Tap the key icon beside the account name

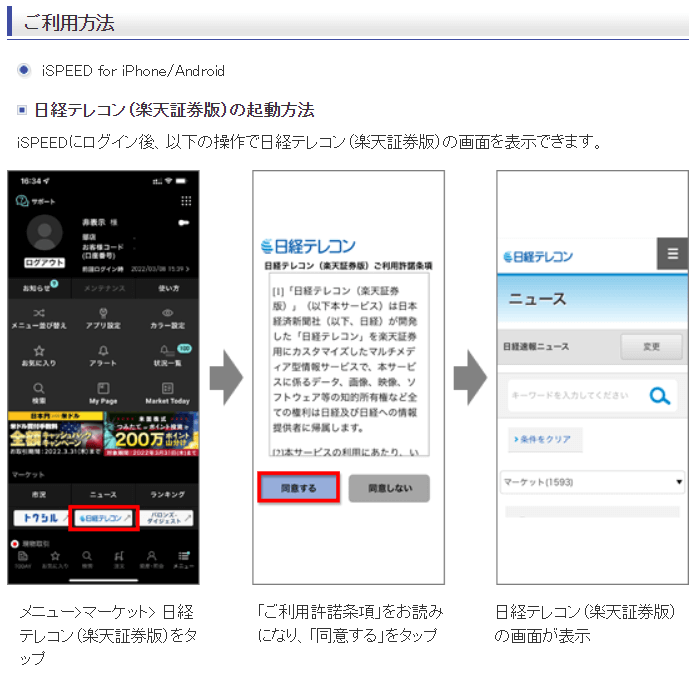[183, 222]
